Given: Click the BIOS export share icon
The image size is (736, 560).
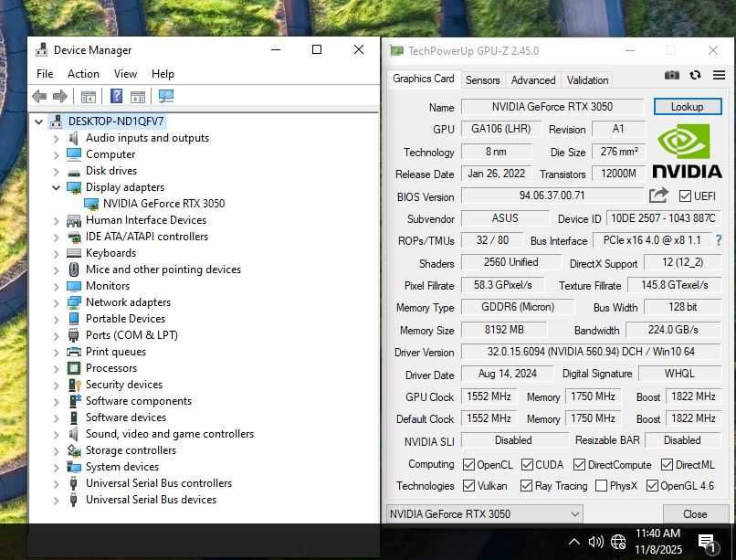Looking at the screenshot, I should [658, 195].
